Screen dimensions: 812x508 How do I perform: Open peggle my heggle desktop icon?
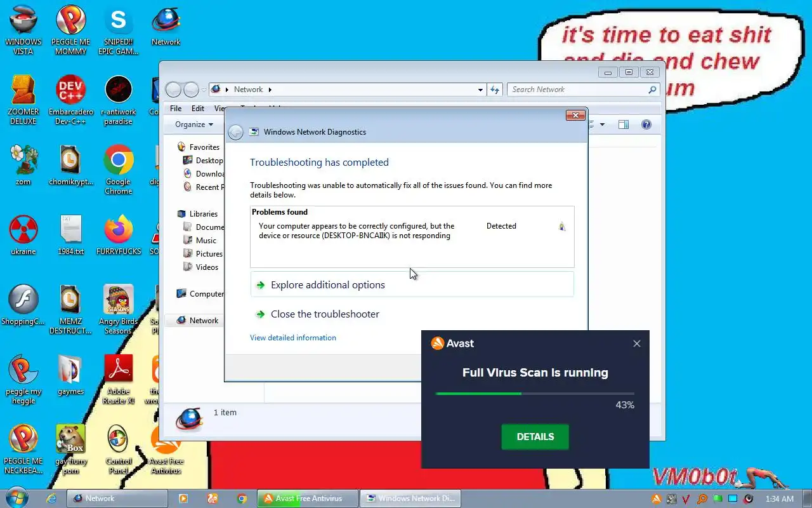click(x=23, y=379)
